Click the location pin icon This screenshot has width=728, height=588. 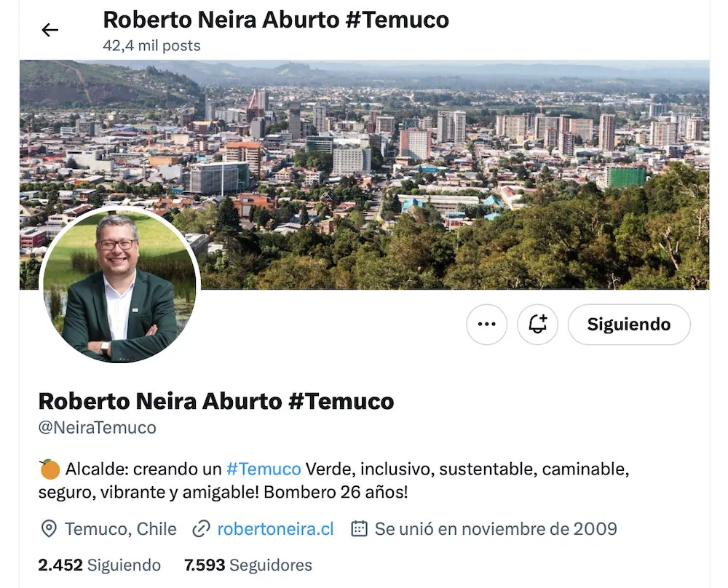point(49,528)
